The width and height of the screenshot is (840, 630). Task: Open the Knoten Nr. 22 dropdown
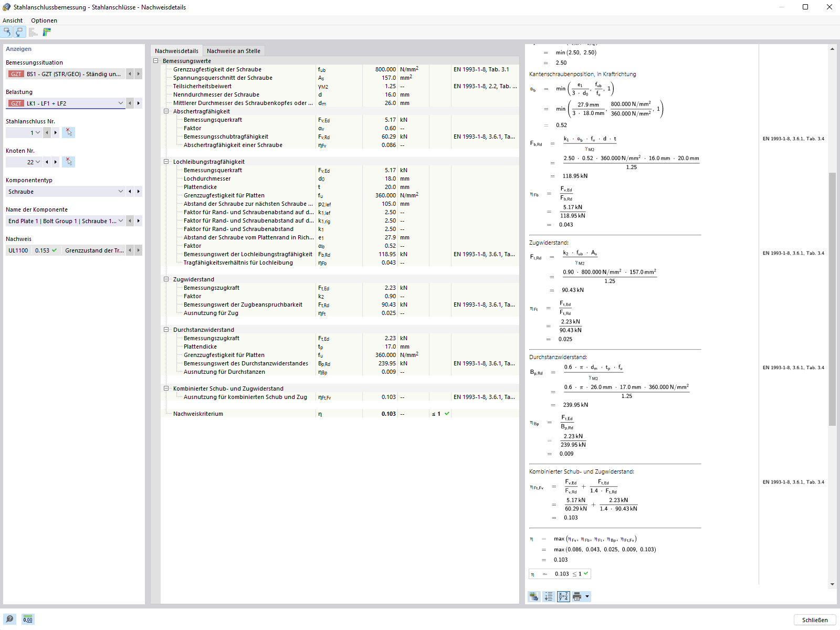tap(38, 162)
